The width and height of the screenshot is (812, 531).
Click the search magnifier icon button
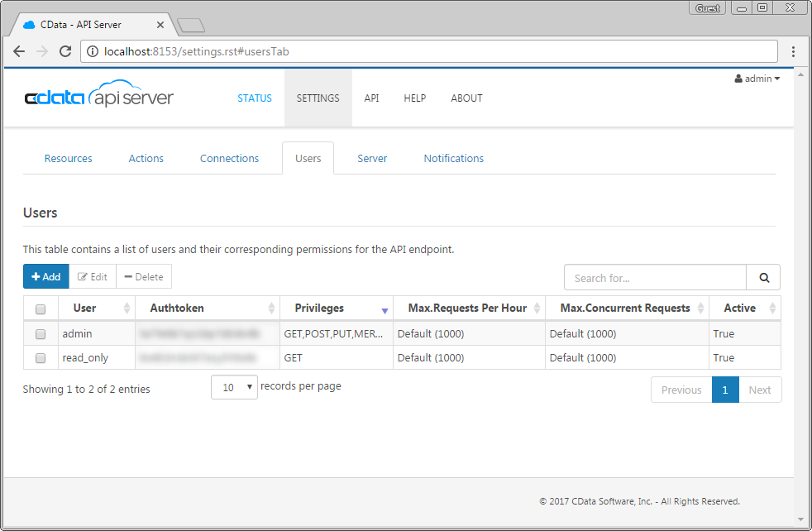coord(763,278)
